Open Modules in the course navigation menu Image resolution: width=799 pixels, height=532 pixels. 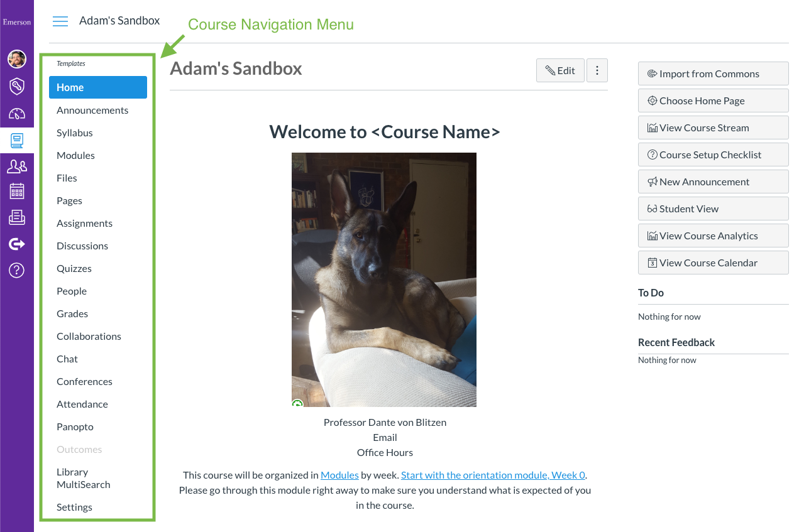(75, 155)
